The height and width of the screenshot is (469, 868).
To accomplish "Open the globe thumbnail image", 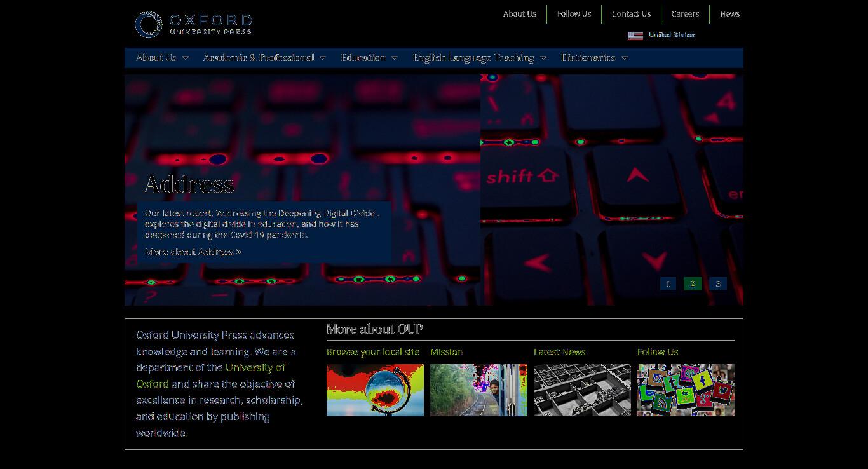I will click(x=375, y=390).
